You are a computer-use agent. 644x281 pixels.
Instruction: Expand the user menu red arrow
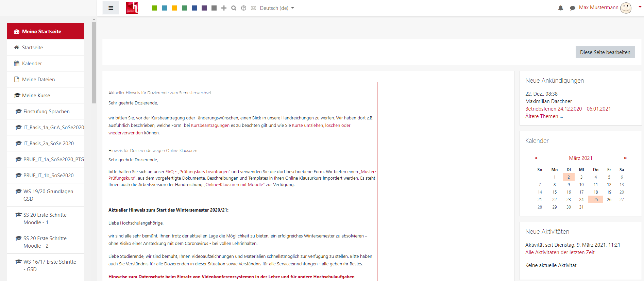[640, 7]
